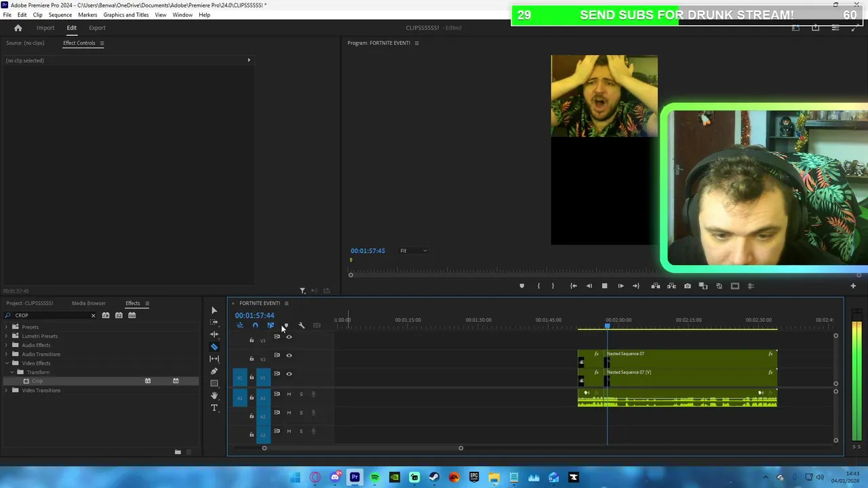
Task: Open the Sequence menu
Action: 60,15
